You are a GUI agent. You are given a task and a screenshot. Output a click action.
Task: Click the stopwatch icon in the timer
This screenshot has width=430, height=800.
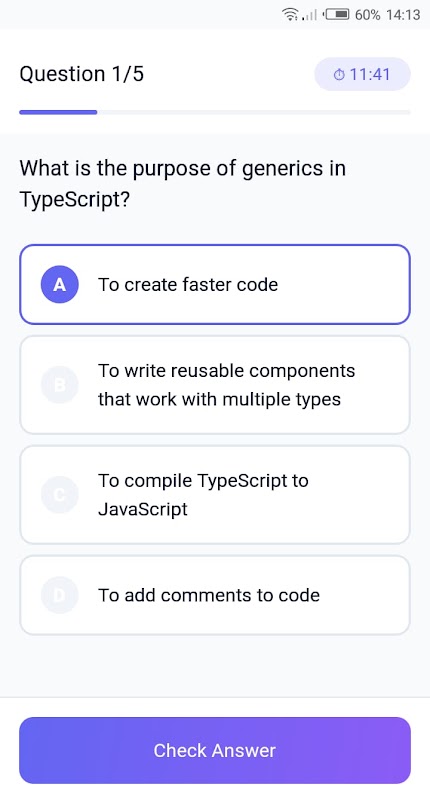[339, 75]
